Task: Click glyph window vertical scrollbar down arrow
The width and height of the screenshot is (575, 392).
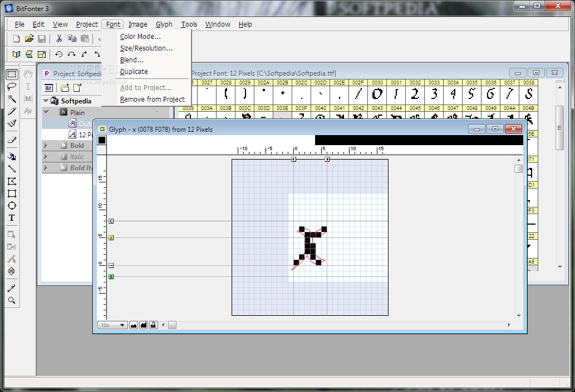Action: coord(519,315)
